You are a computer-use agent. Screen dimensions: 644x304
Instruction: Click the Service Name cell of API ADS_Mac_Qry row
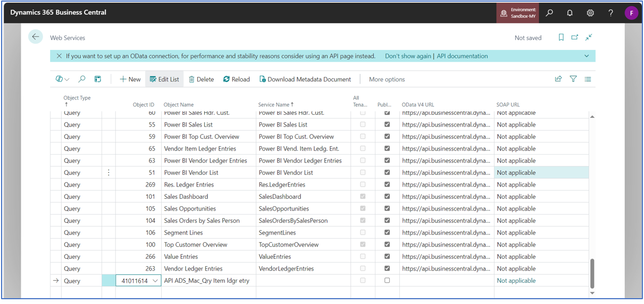pos(303,281)
